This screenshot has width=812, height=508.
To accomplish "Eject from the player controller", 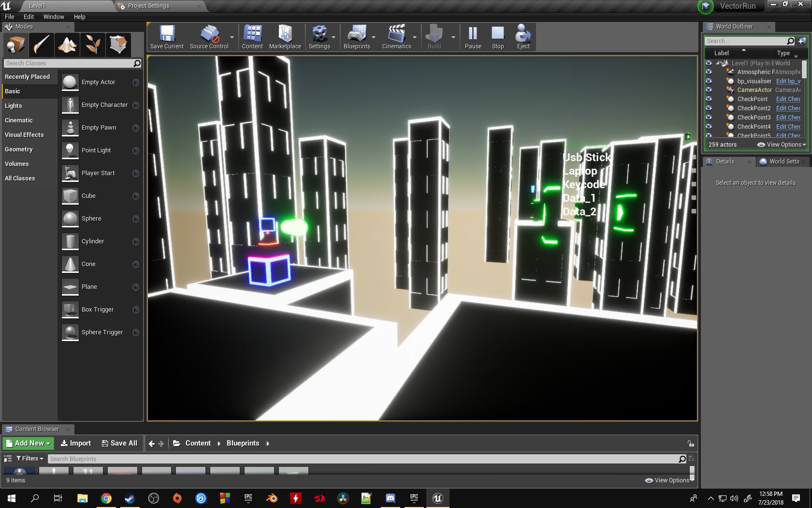I will 523,37.
